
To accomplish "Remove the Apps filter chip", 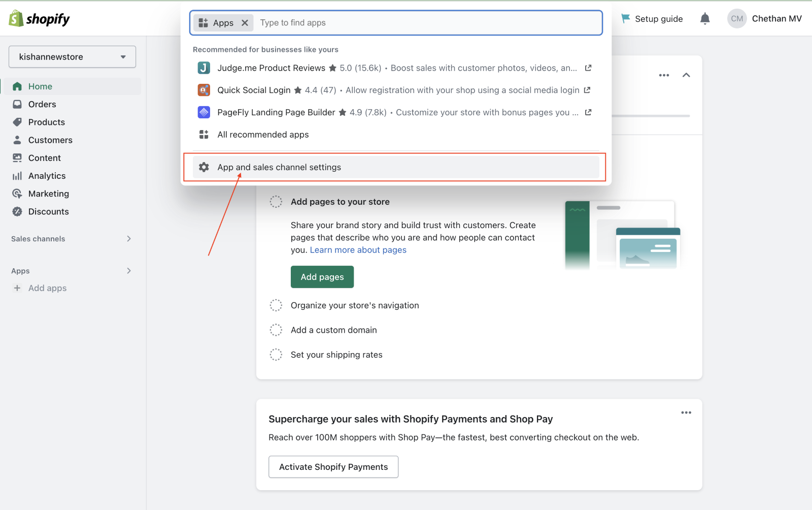I will click(x=245, y=23).
